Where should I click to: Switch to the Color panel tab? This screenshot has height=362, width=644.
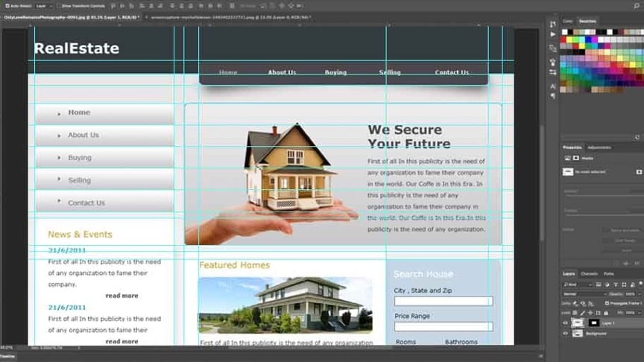tap(568, 22)
